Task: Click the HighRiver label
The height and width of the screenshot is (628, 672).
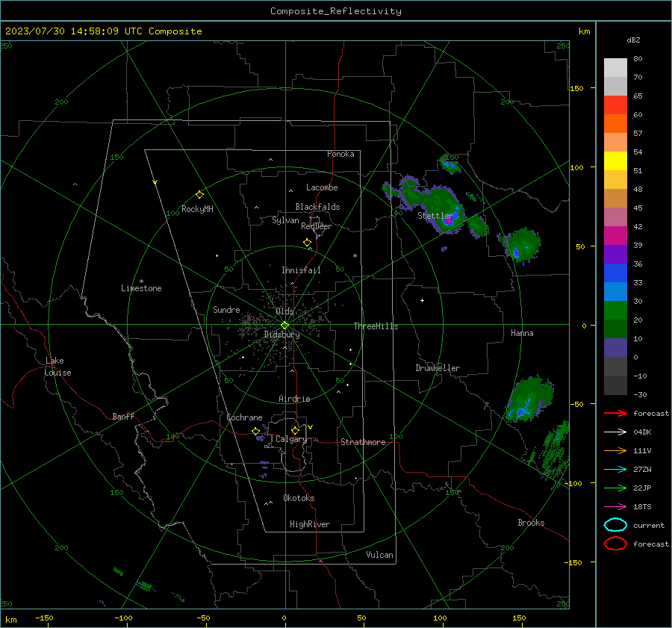Action: tap(310, 524)
